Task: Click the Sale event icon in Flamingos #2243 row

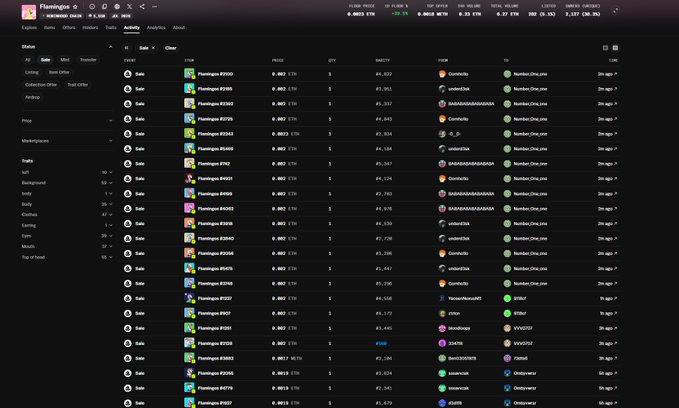Action: 128,134
